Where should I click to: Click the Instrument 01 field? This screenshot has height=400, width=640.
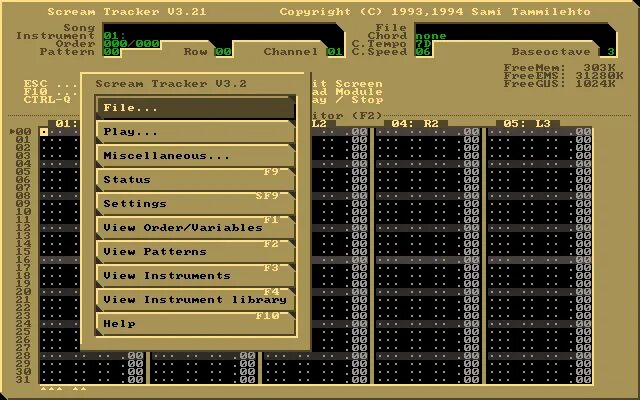click(222, 36)
